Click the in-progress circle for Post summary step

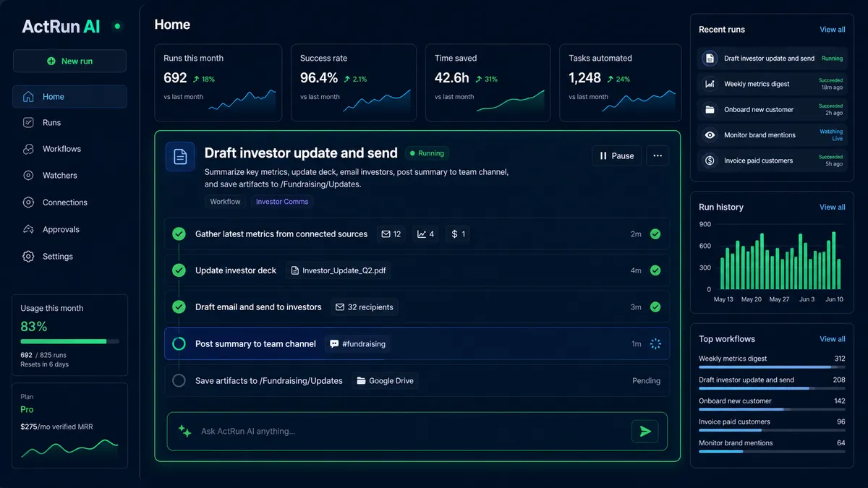point(179,344)
